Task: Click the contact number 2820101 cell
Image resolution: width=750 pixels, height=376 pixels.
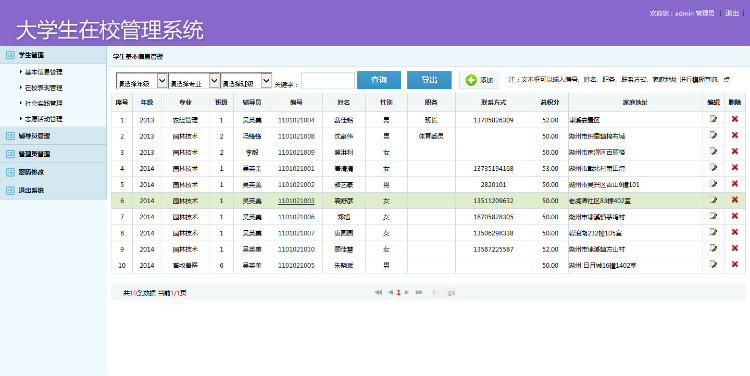Action: 494,185
